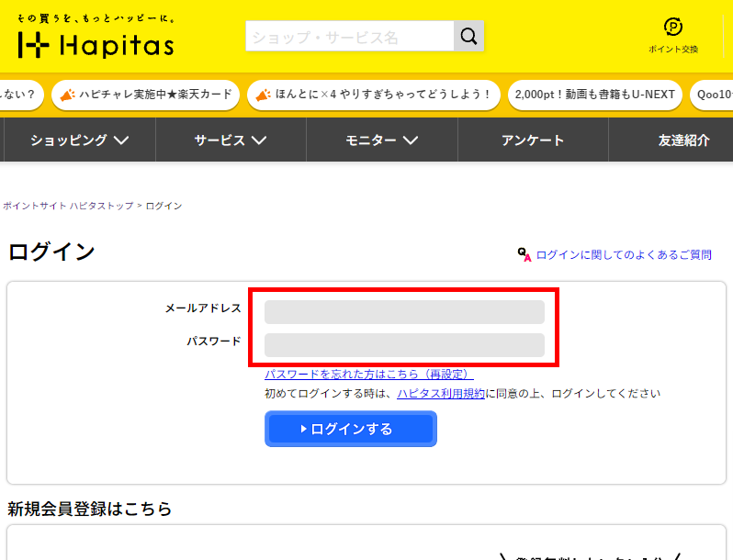Click the その買うを、もっとハッピーに。 tagline
Image resolution: width=733 pixels, height=560 pixels.
point(96,18)
